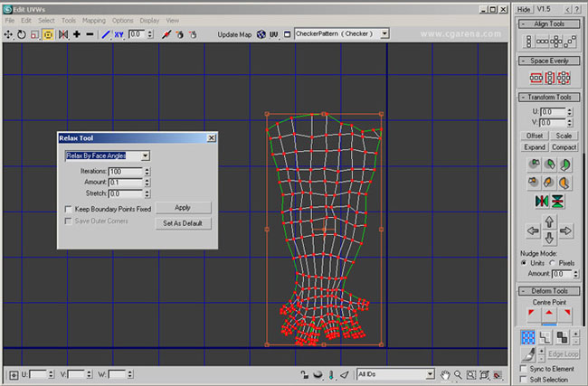Click the lock selection icon
Image resolution: width=588 pixels, height=386 pixels.
pyautogui.click(x=305, y=374)
